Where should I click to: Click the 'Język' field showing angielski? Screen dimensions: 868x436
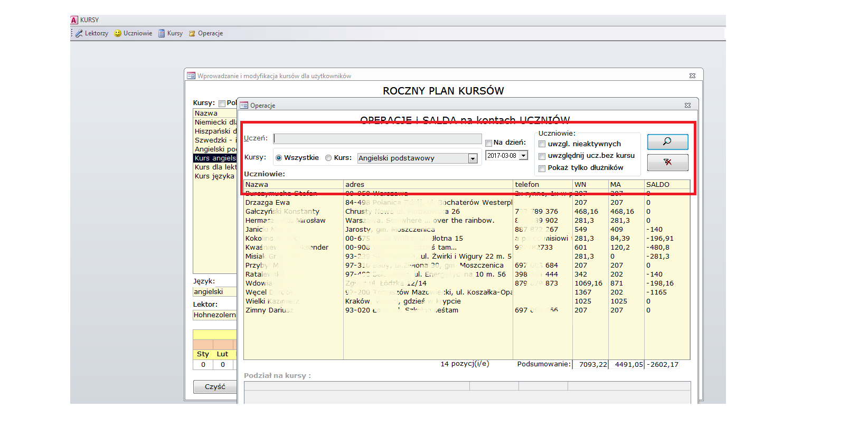click(215, 292)
